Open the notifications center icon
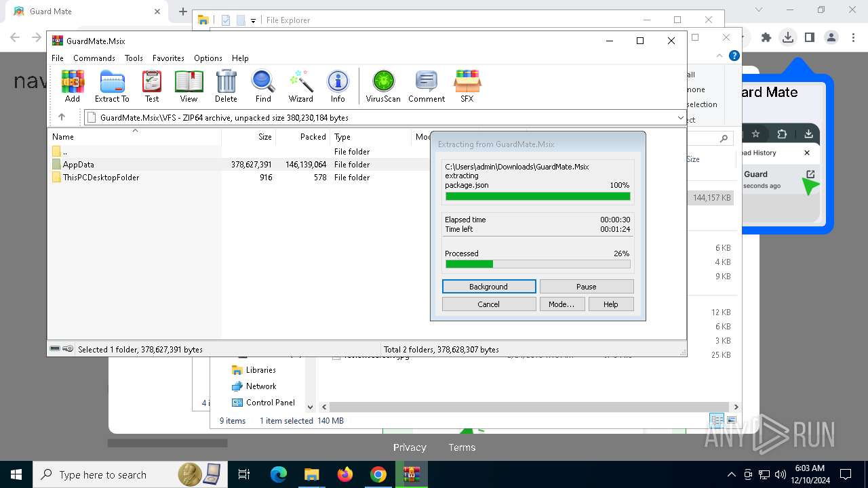The width and height of the screenshot is (868, 488). pos(846,474)
